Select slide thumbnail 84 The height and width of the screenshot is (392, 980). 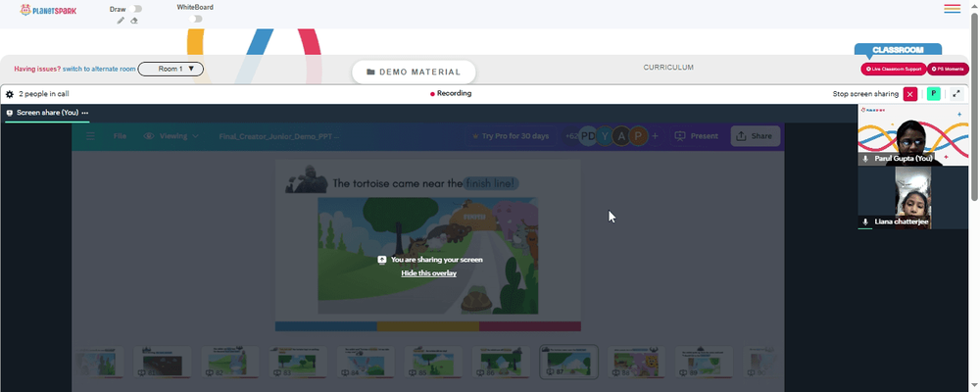click(x=365, y=362)
